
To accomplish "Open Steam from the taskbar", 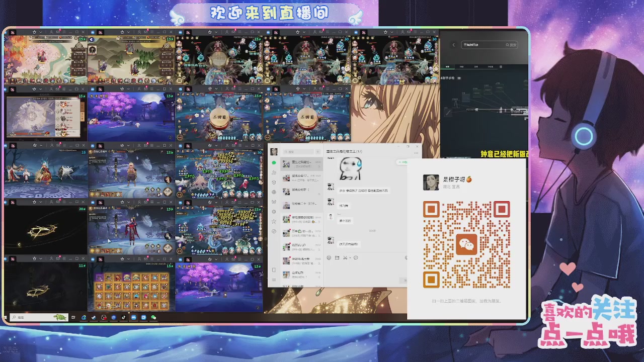I will pyautogui.click(x=94, y=317).
